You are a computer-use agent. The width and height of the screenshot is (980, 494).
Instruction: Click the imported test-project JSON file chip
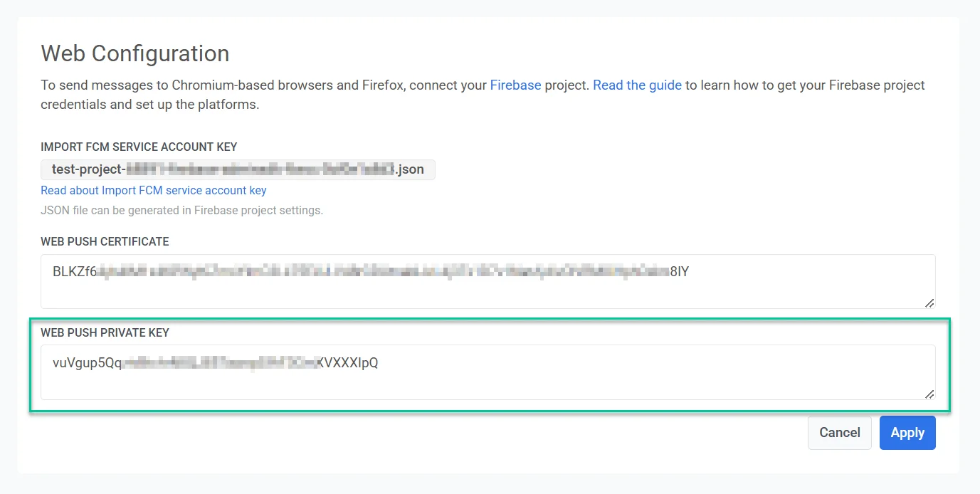coord(238,169)
